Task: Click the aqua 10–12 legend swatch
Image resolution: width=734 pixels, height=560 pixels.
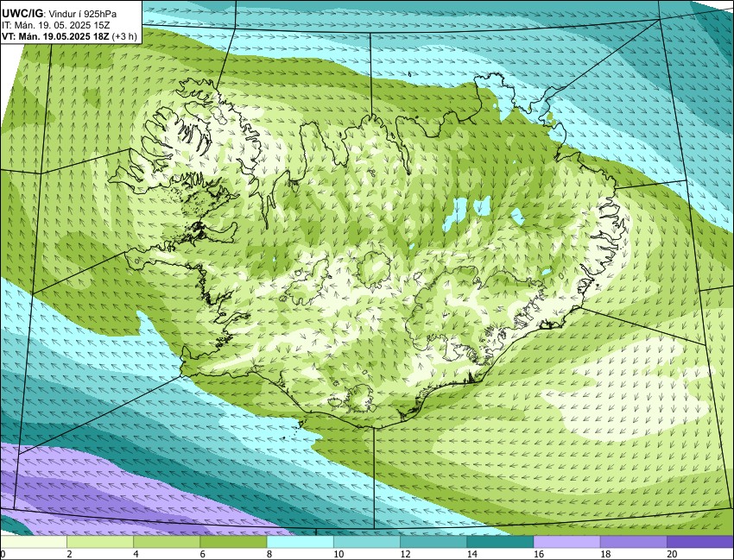Action: pos(367,542)
